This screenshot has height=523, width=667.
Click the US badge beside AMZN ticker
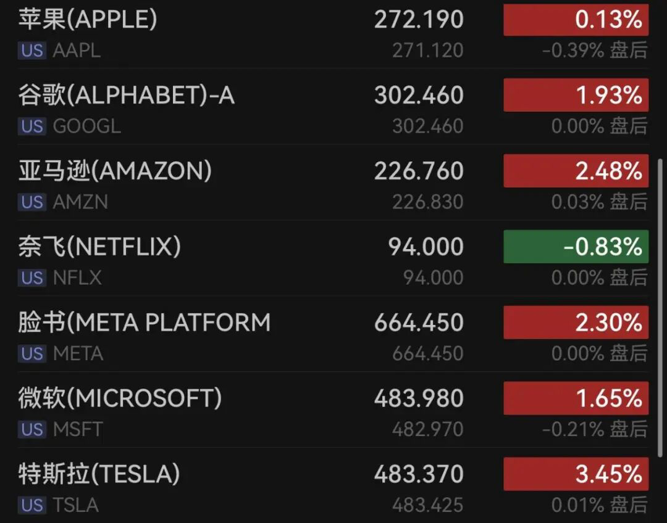[32, 202]
